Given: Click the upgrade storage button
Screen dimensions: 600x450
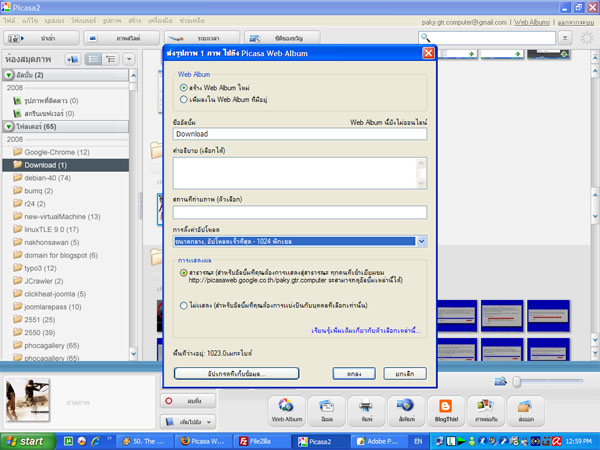Looking at the screenshot, I should [236, 373].
